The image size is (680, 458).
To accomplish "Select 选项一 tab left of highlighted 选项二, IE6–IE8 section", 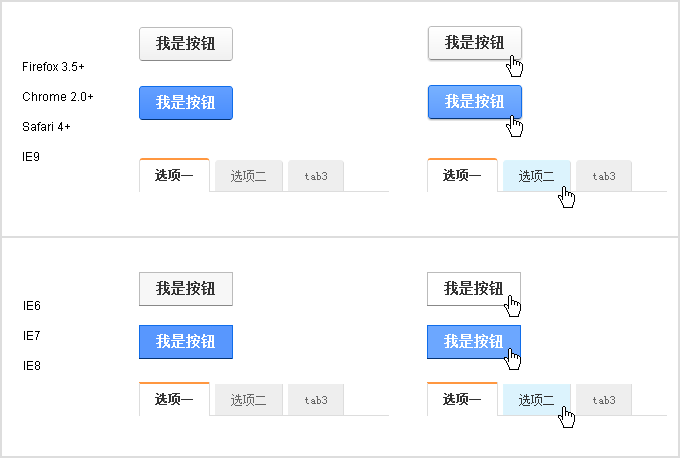I will (462, 400).
